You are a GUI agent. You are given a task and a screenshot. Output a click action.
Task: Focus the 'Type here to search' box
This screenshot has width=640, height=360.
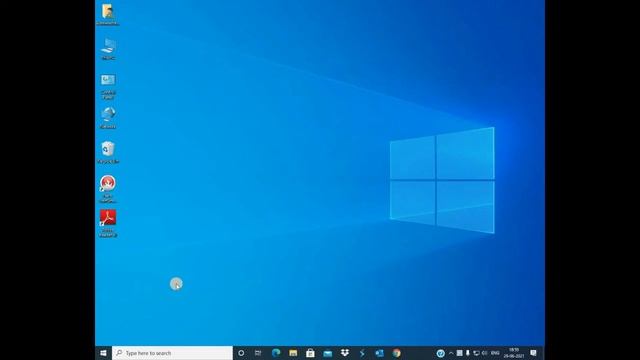click(x=172, y=353)
